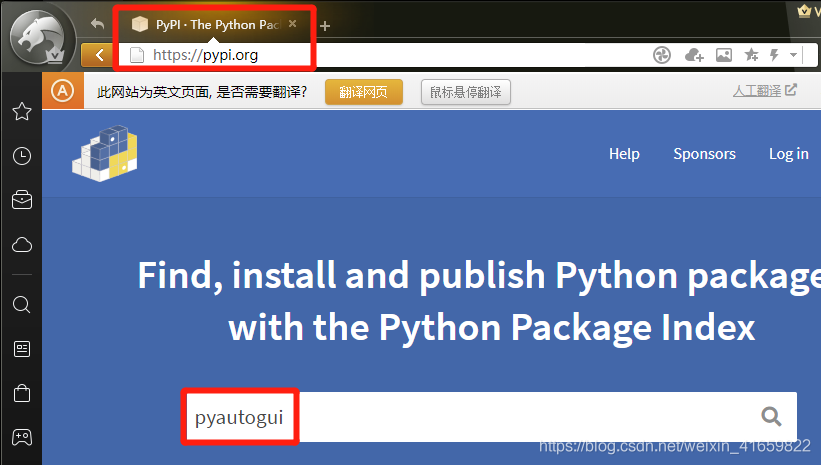The width and height of the screenshot is (821, 465).
Task: Open favorites star in left sidebar
Action: [22, 111]
